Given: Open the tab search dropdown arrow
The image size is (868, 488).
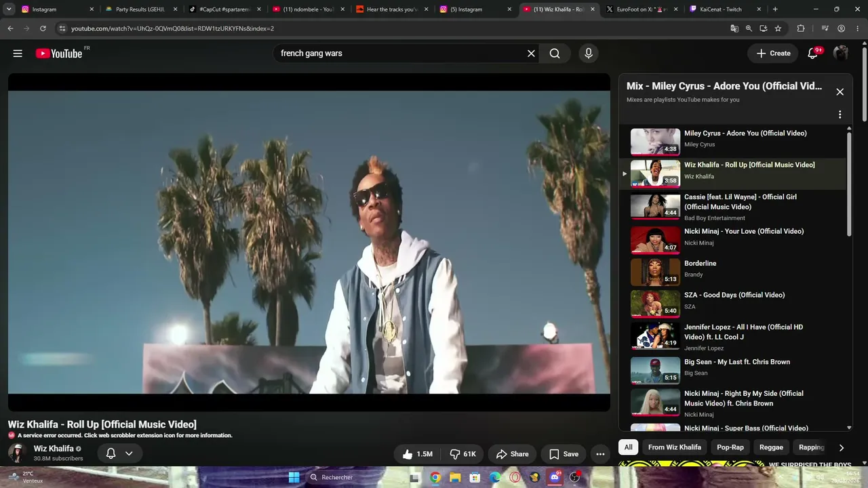Looking at the screenshot, I should click(9, 9).
